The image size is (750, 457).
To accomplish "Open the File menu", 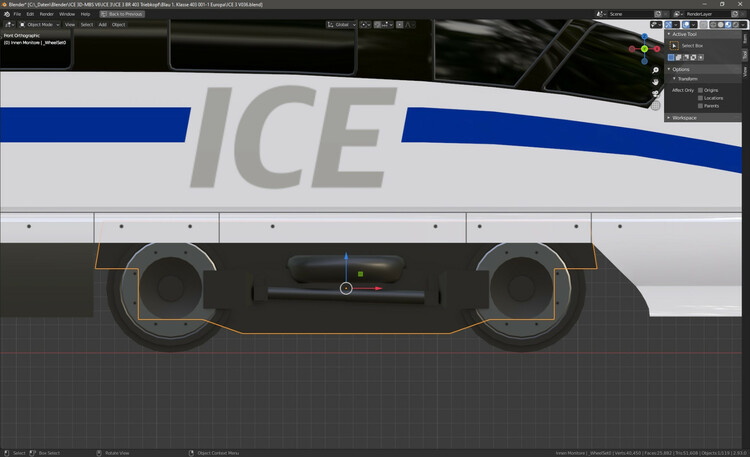I will tap(17, 14).
